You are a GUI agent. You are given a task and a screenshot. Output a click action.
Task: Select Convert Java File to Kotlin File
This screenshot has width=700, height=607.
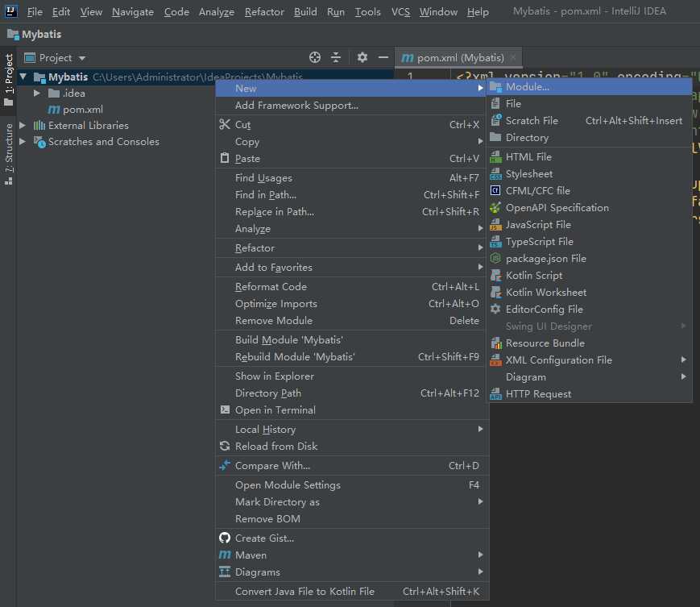pyautogui.click(x=352, y=591)
